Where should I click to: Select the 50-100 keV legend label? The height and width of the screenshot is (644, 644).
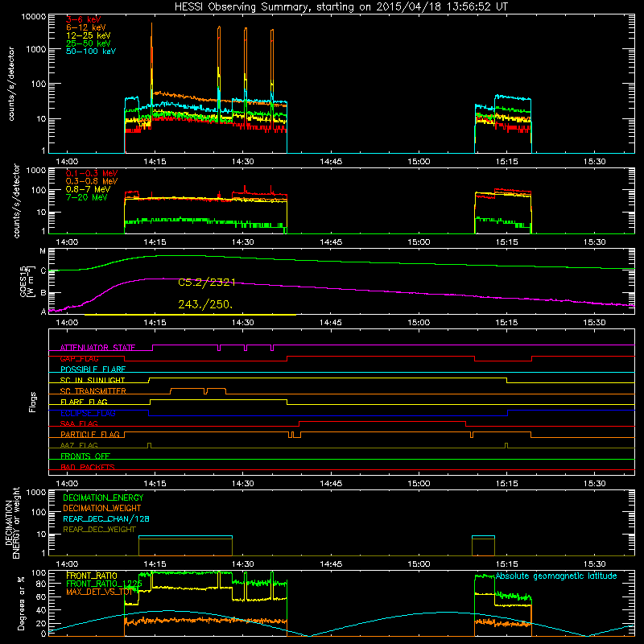pyautogui.click(x=91, y=52)
